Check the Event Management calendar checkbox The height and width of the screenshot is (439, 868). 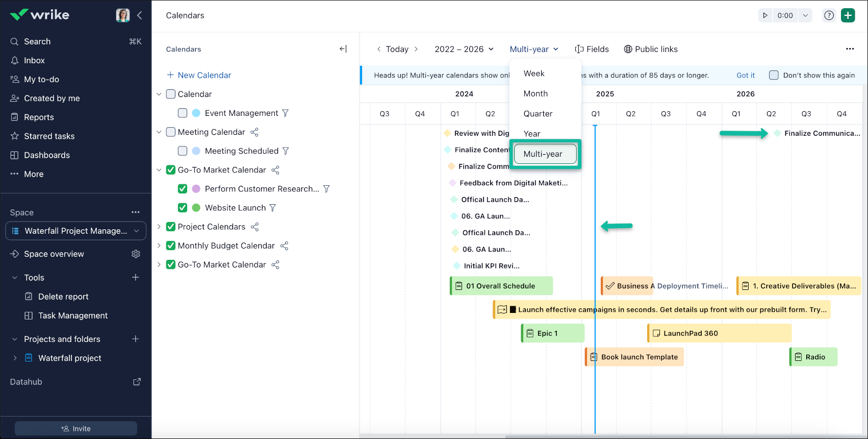pos(183,113)
